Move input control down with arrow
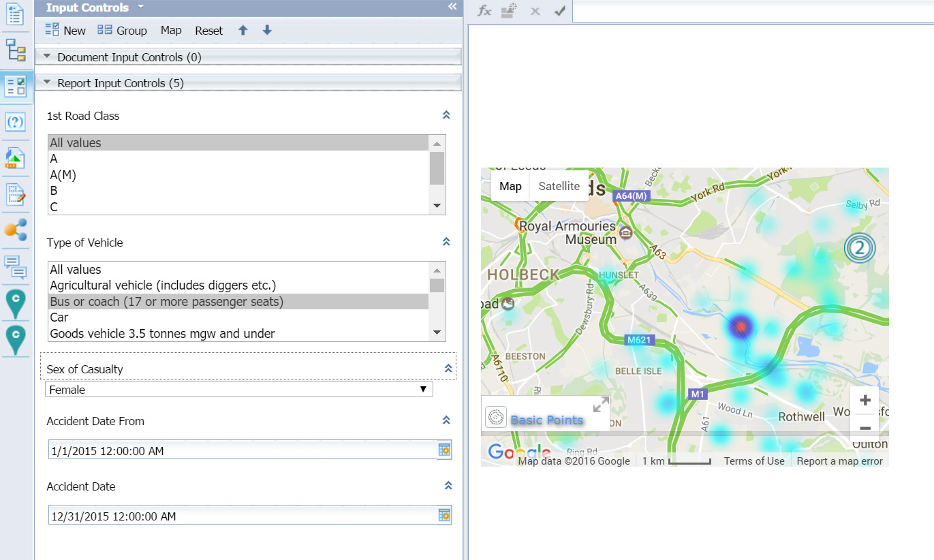The width and height of the screenshot is (934, 560). (267, 31)
